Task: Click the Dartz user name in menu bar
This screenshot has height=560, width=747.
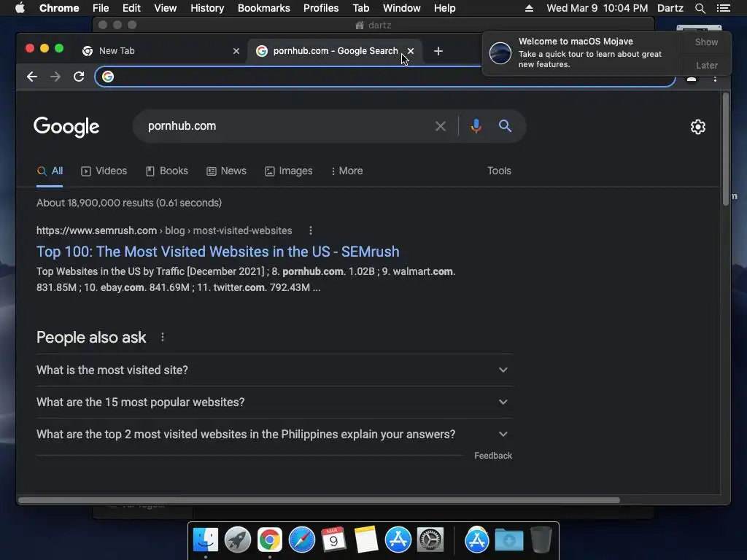Action: [670, 8]
